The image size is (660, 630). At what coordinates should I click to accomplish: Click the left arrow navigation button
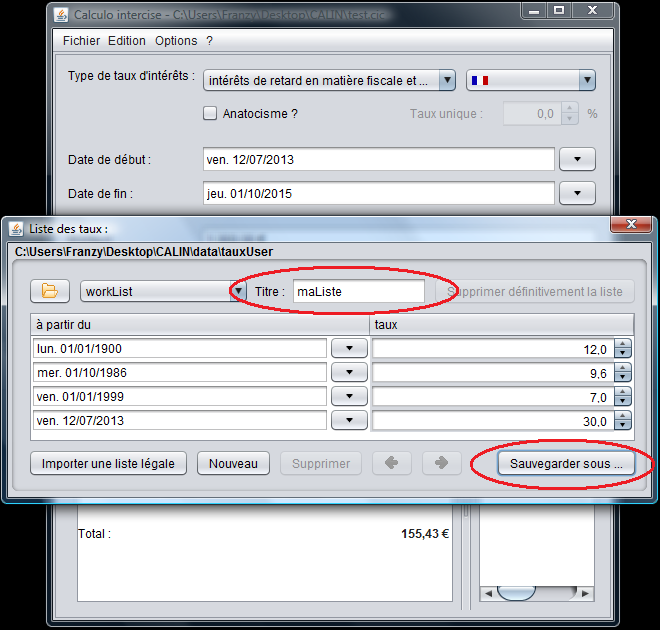pos(391,464)
